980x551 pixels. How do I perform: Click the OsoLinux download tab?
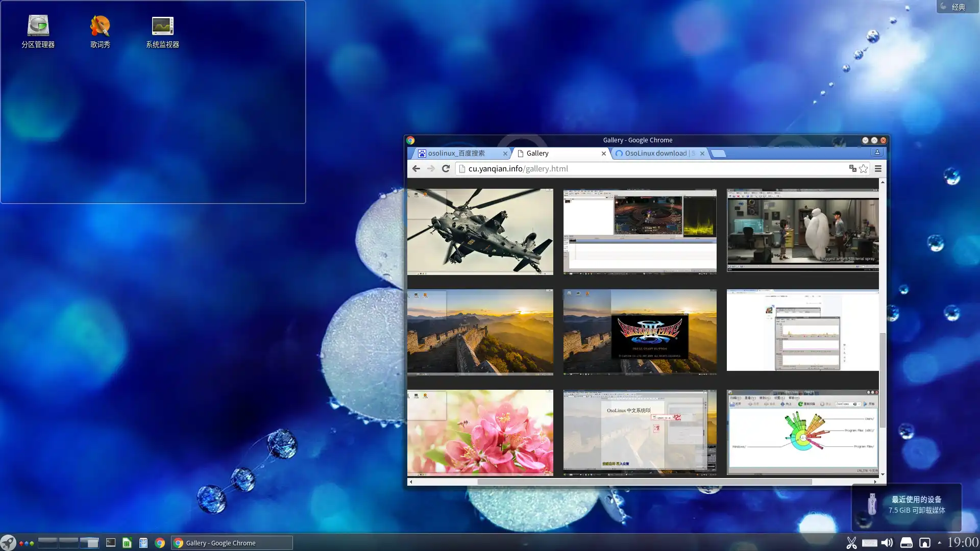[x=655, y=153]
